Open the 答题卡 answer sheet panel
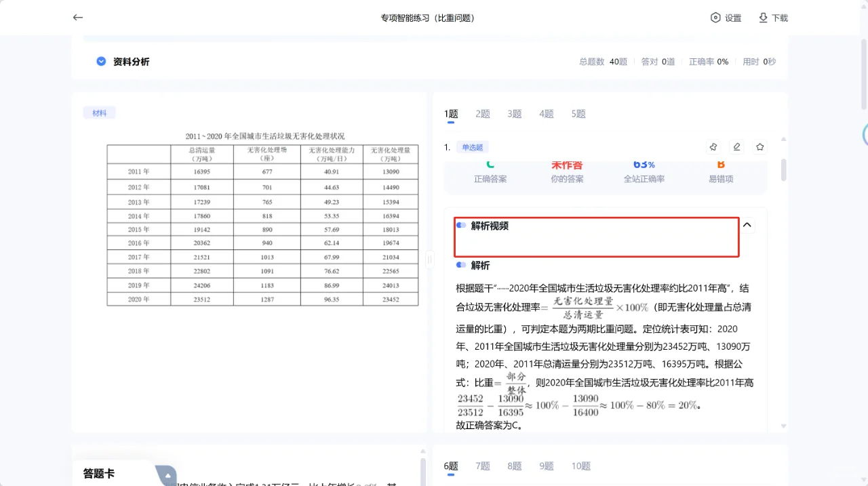The width and height of the screenshot is (868, 486). 98,474
